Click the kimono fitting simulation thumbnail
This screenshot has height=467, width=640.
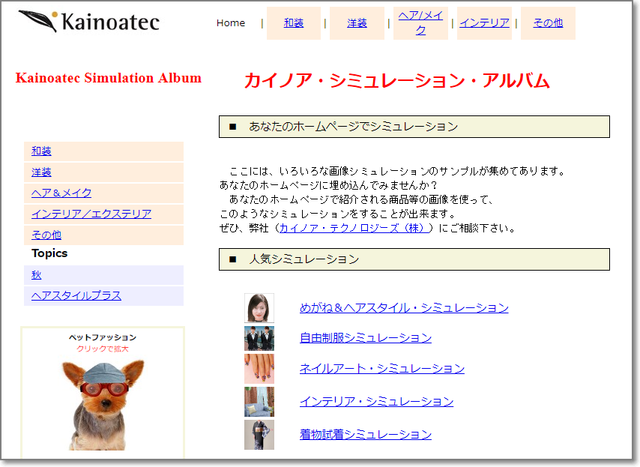[259, 434]
